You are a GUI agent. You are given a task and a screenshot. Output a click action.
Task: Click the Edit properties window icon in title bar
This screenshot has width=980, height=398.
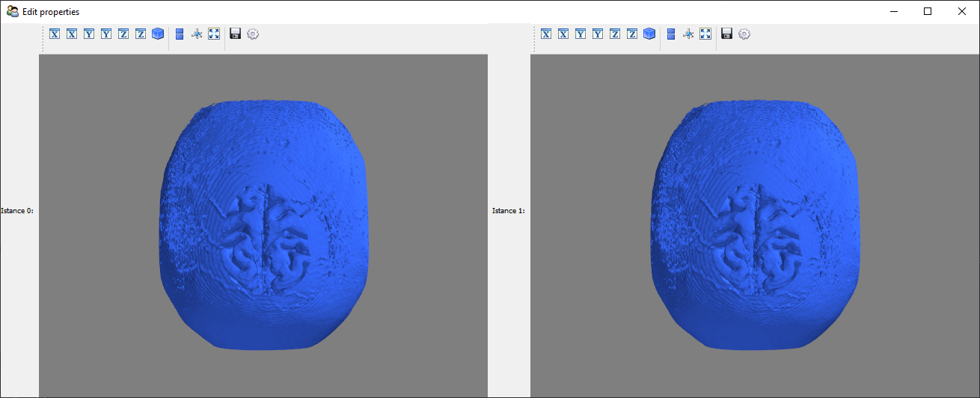point(12,11)
